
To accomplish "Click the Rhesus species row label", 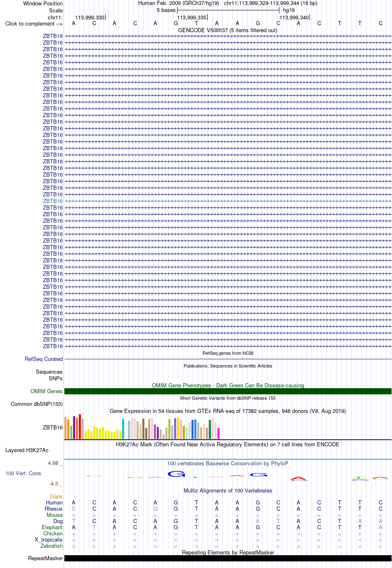I will click(x=54, y=509).
